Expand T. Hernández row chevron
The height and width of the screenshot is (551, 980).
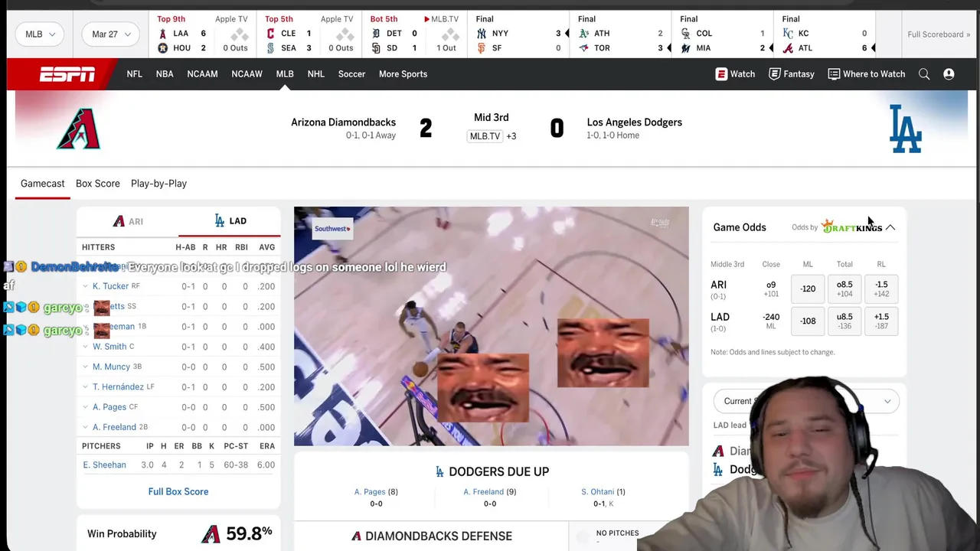(x=85, y=387)
